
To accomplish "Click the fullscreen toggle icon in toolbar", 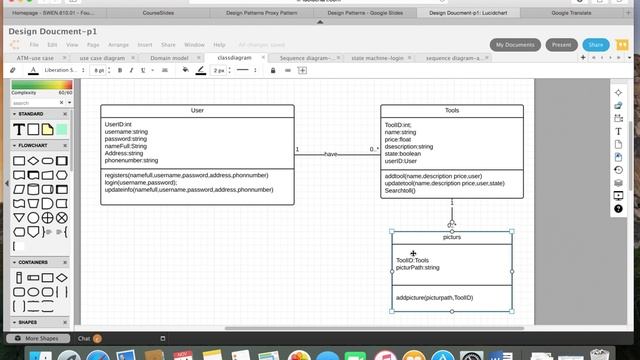I will click(302, 70).
